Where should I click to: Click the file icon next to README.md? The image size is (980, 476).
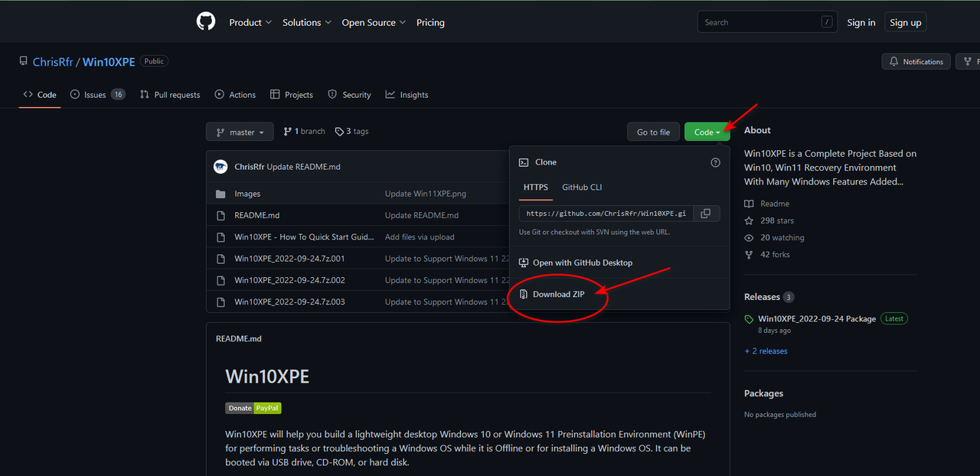coord(220,215)
